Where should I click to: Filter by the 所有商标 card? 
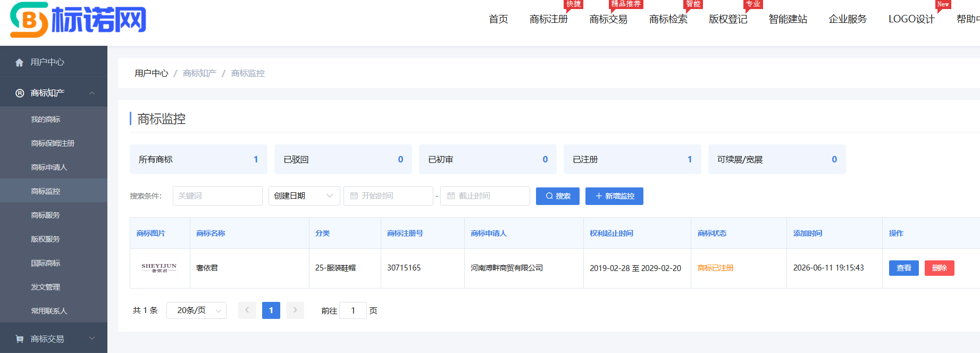[198, 159]
